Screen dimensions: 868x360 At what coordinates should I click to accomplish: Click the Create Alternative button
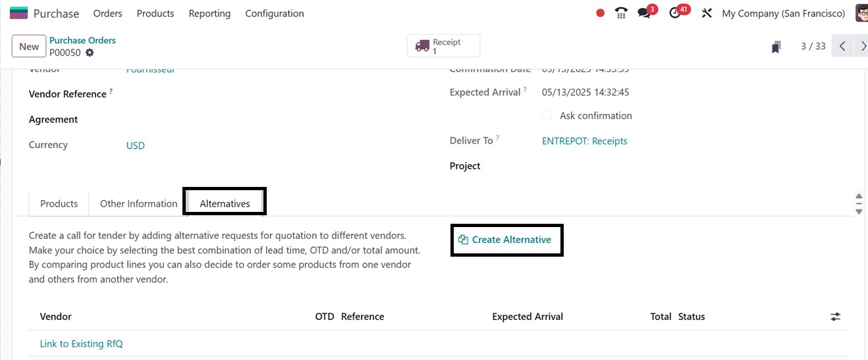tap(506, 240)
